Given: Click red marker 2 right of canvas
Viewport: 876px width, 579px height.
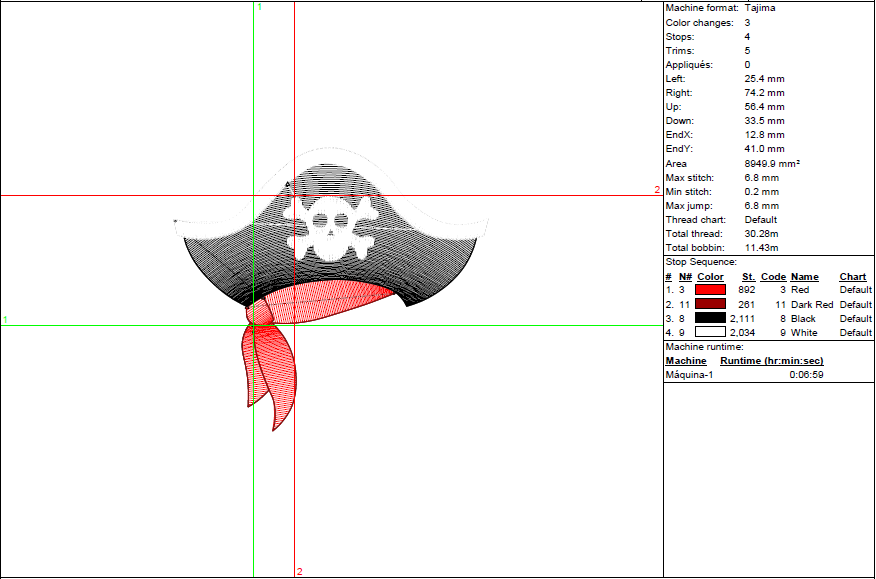Looking at the screenshot, I should (657, 190).
